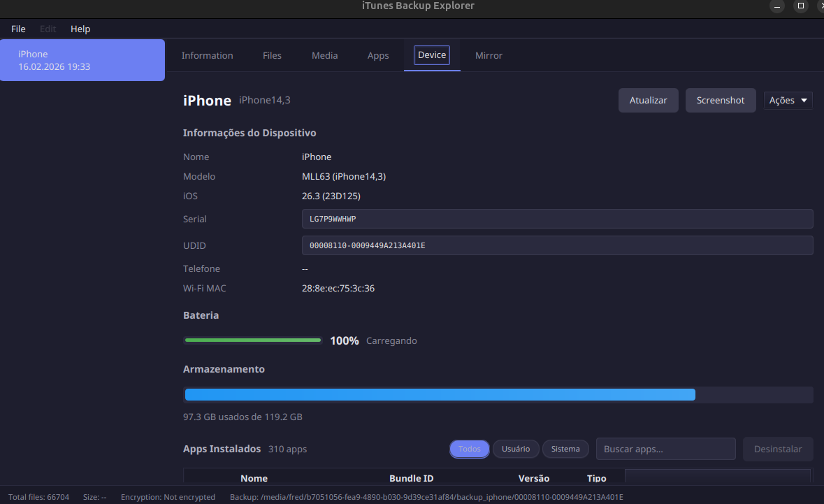824x504 pixels.
Task: Click the Backup path in status bar
Action: [x=426, y=497]
